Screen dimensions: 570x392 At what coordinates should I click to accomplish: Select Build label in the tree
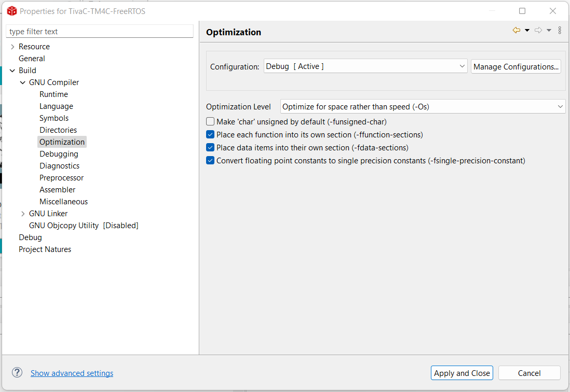click(x=28, y=71)
